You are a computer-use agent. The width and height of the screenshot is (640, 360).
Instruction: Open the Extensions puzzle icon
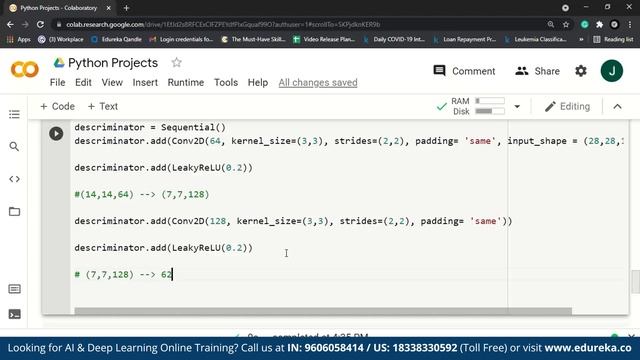pyautogui.click(x=599, y=24)
